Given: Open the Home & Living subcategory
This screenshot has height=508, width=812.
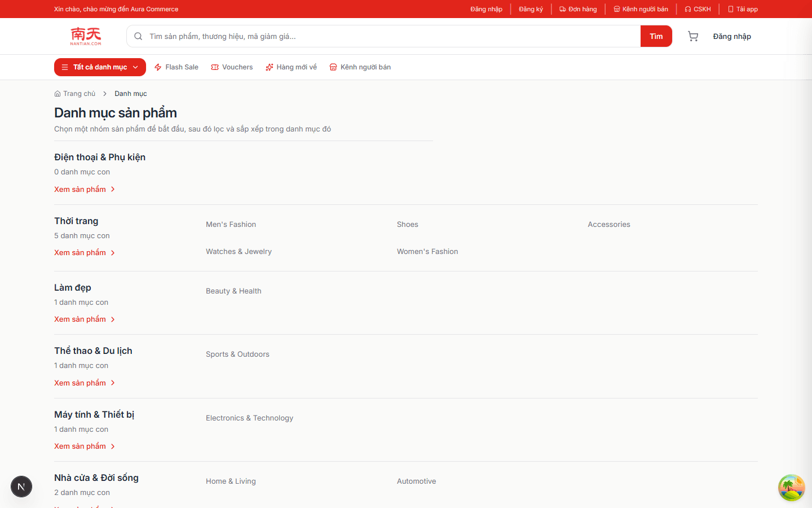Looking at the screenshot, I should pos(231,481).
